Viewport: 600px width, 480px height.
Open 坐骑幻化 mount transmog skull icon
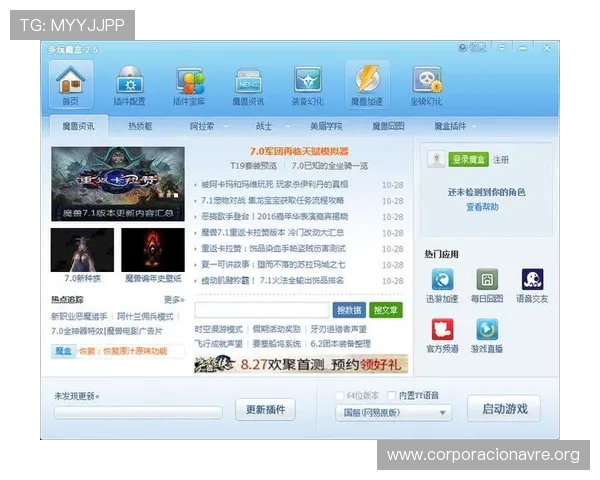point(426,85)
